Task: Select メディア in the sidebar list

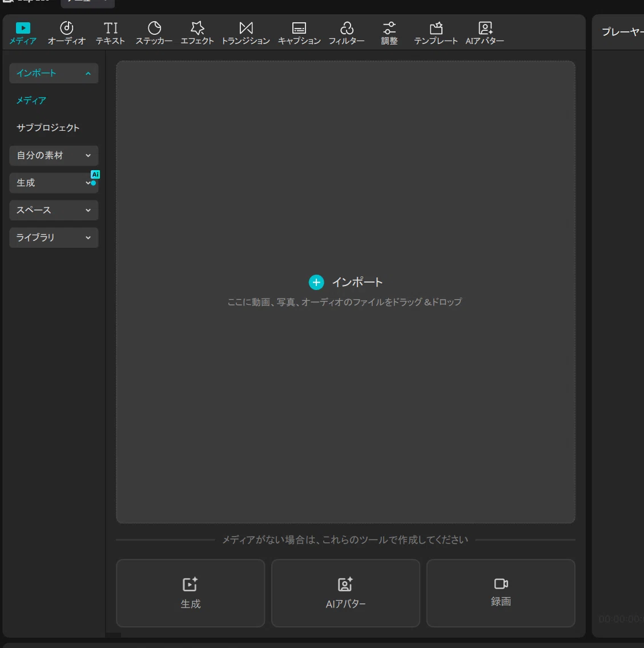Action: click(31, 100)
